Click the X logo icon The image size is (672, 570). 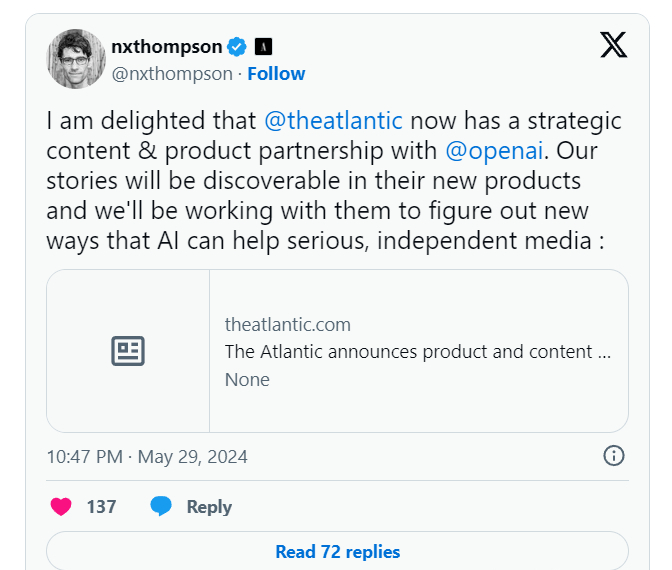(x=613, y=45)
